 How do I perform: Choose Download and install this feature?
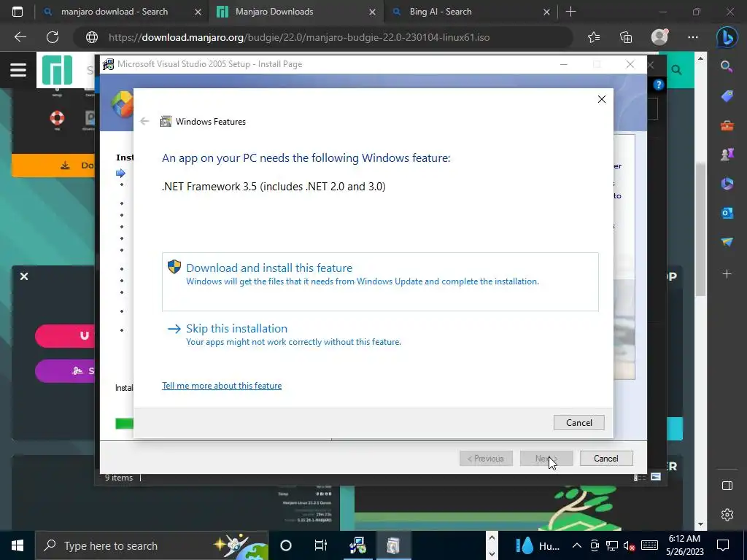click(379, 281)
